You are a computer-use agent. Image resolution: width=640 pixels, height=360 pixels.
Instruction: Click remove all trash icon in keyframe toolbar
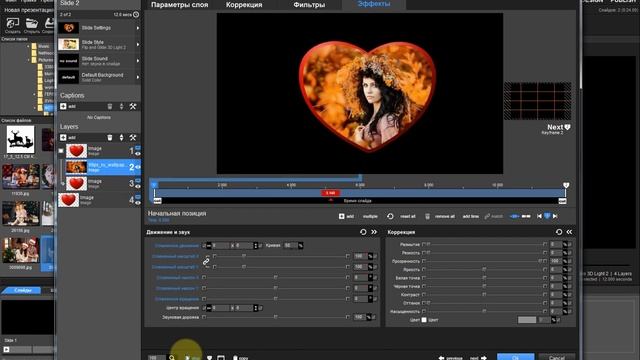click(427, 216)
